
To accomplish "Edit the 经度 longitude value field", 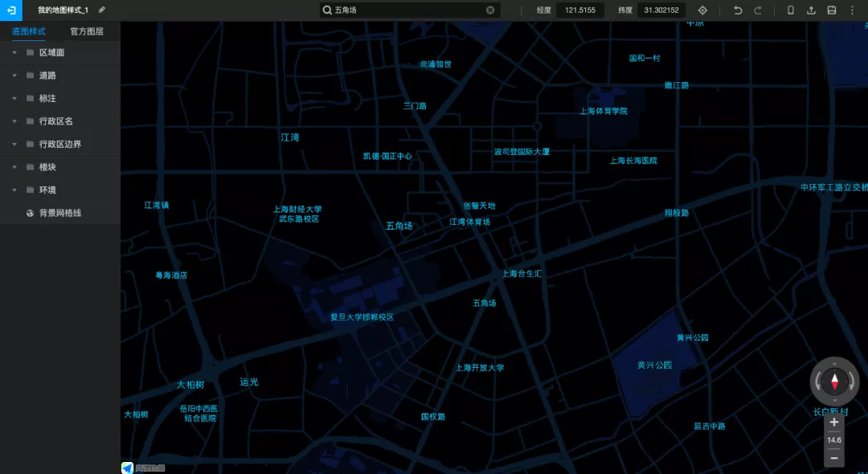I will (x=580, y=10).
